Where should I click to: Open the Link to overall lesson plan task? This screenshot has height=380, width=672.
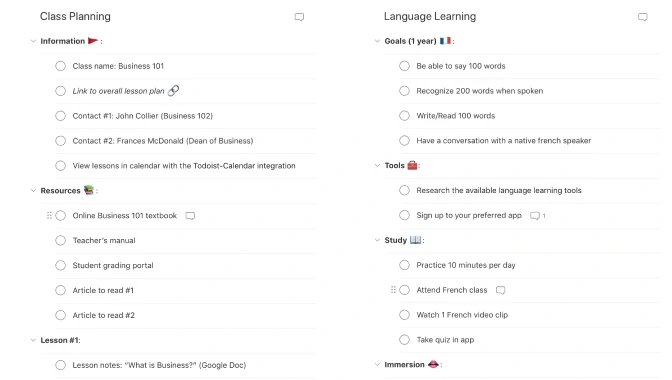[x=118, y=91]
